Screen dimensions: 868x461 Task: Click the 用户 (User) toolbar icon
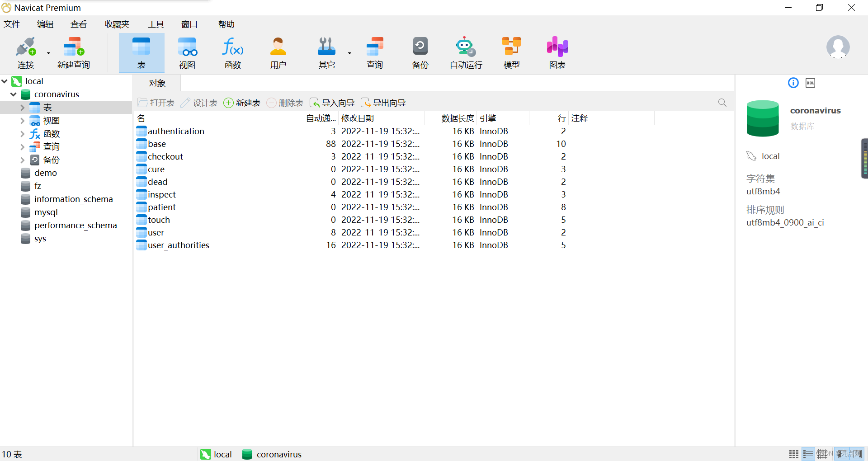pos(278,53)
